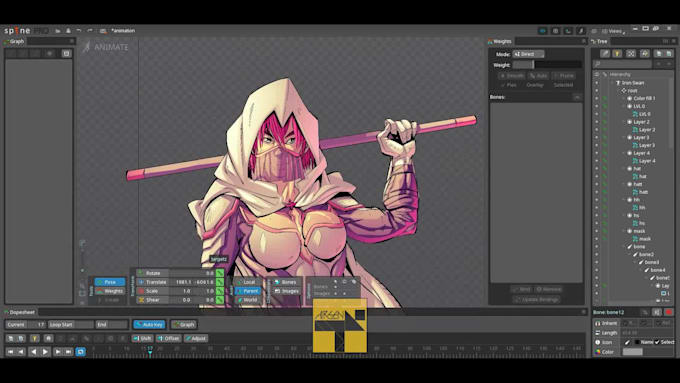
Task: Click the red button beside Bone: bone12
Action: [x=669, y=312]
